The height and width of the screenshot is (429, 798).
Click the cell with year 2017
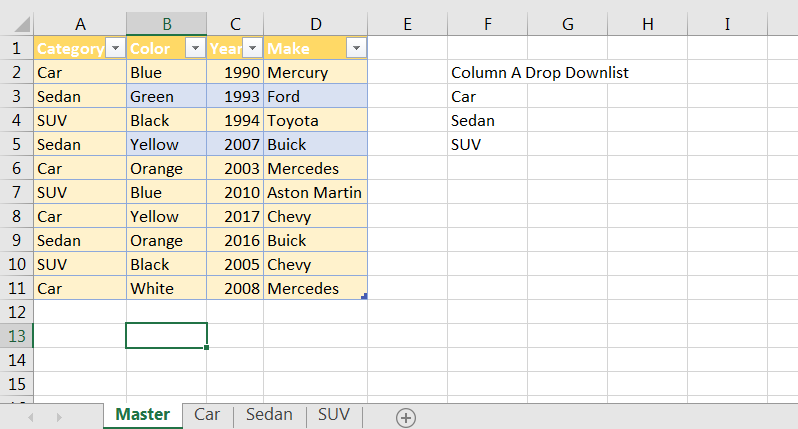click(x=235, y=216)
